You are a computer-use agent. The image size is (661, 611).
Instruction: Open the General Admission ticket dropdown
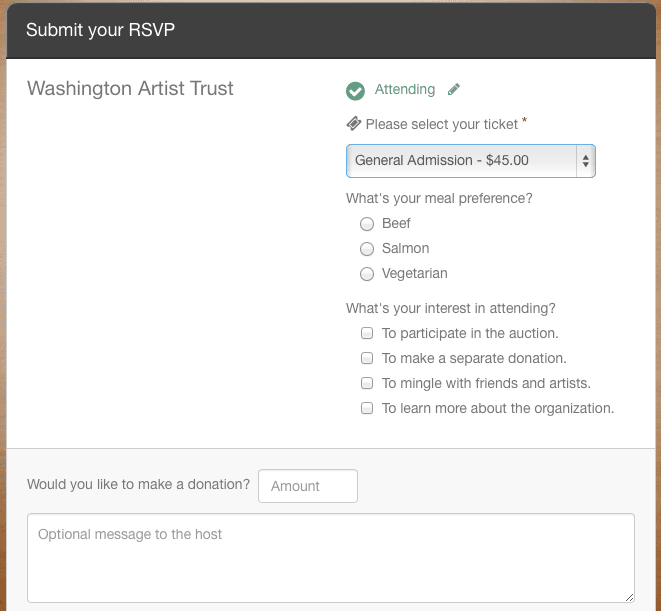pyautogui.click(x=461, y=160)
